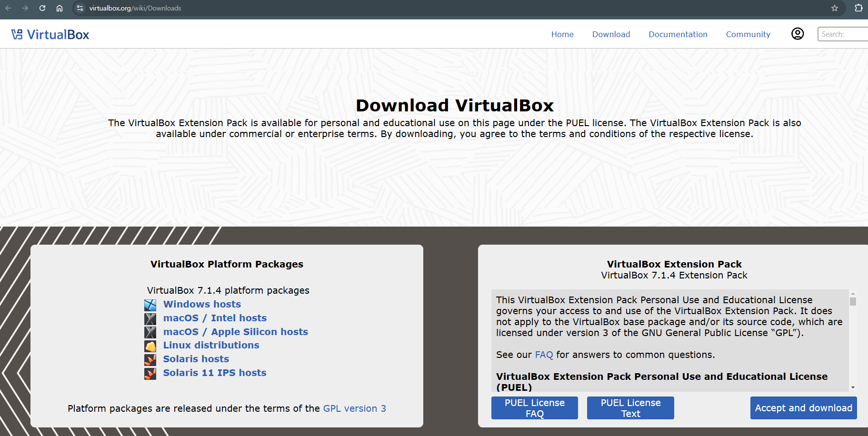Open the Documentation menu item
The height and width of the screenshot is (436, 868).
[678, 34]
